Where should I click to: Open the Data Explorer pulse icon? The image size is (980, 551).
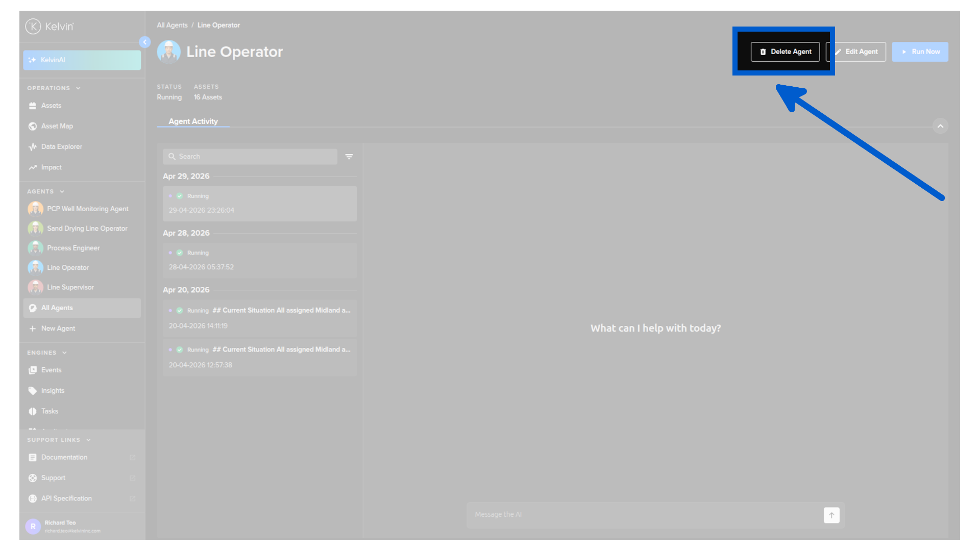click(33, 147)
